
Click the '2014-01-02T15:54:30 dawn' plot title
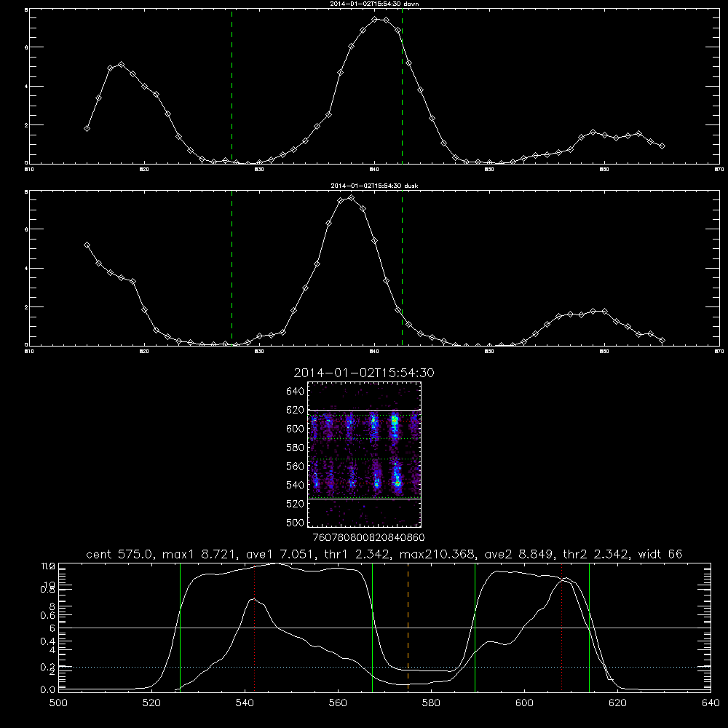[x=374, y=4]
